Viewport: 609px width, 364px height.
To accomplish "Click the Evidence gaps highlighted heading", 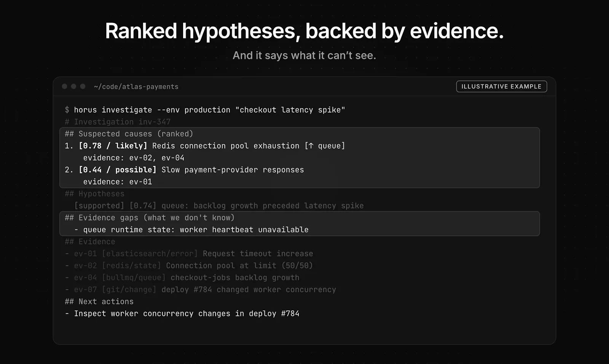I will coord(150,218).
